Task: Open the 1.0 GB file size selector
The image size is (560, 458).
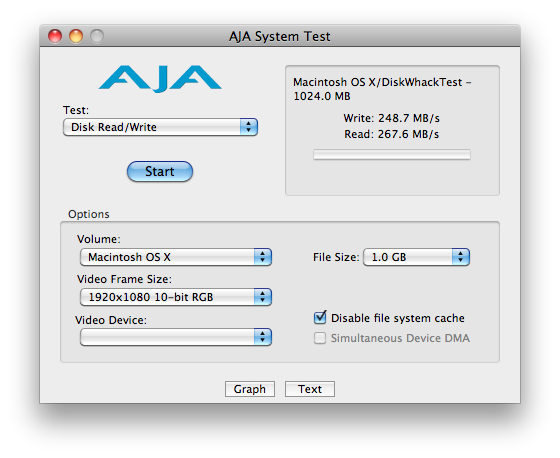Action: tap(416, 257)
